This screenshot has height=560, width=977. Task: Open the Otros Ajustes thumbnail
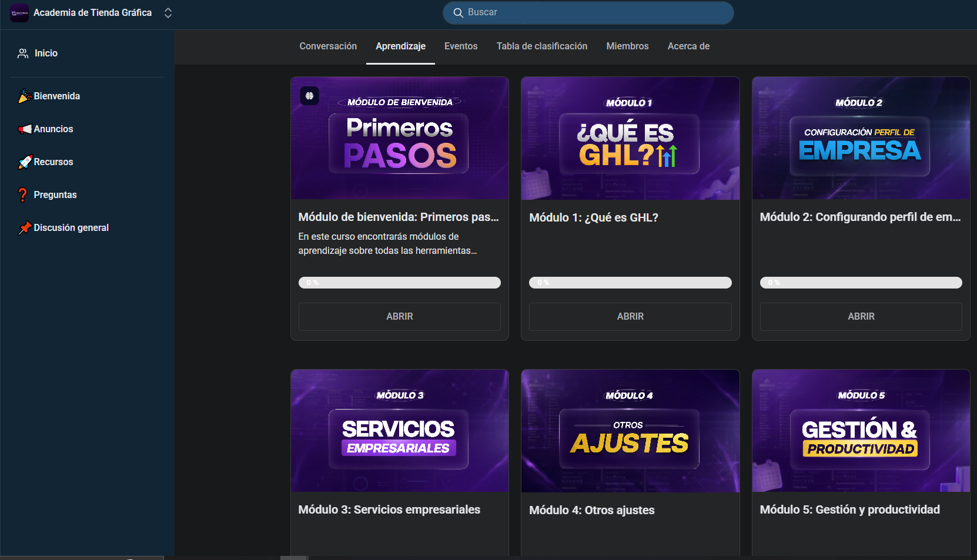click(x=630, y=431)
